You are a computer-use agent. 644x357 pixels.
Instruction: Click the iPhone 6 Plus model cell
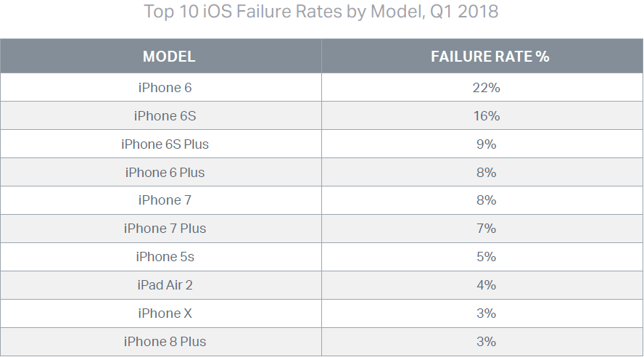tap(160, 173)
